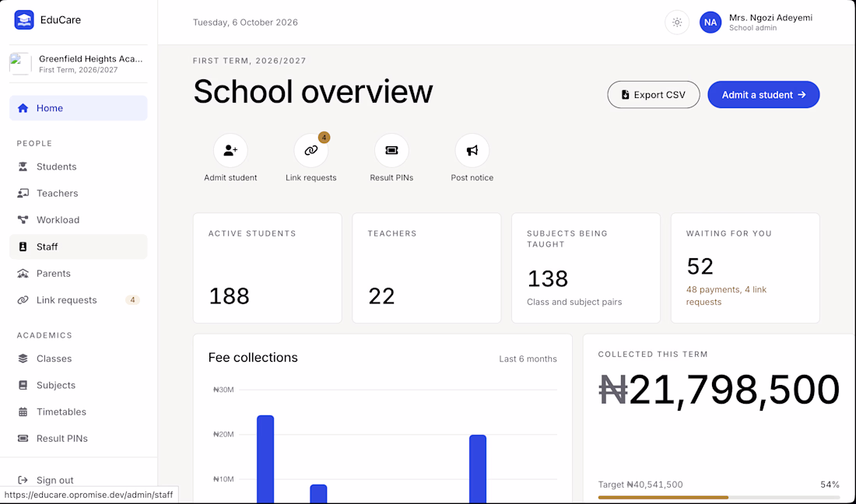Click the 'School overview' heading

coord(313,91)
